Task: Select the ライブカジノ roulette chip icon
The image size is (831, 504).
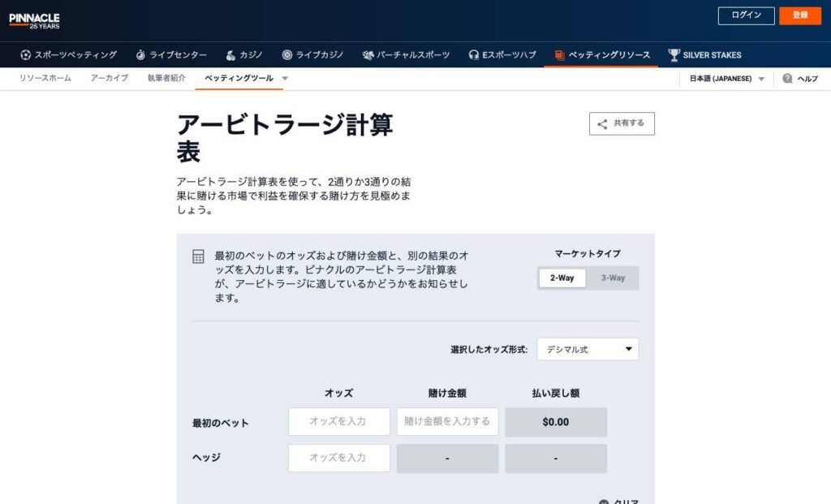Action: [287, 55]
